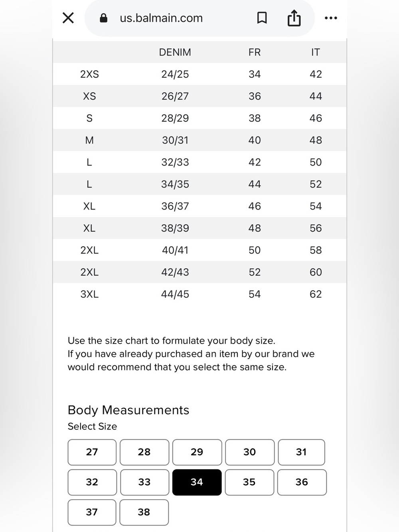Choose size 38
This screenshot has width=399, height=532.
pos(144,512)
